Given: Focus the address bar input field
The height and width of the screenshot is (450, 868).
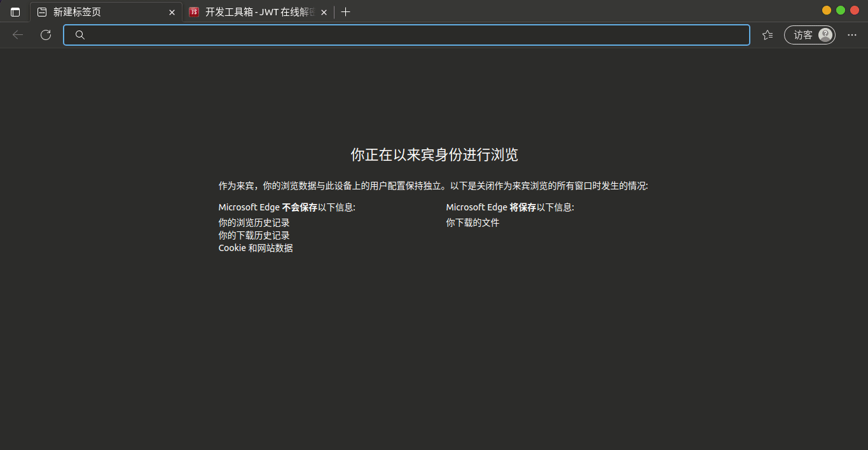Looking at the screenshot, I should [406, 35].
